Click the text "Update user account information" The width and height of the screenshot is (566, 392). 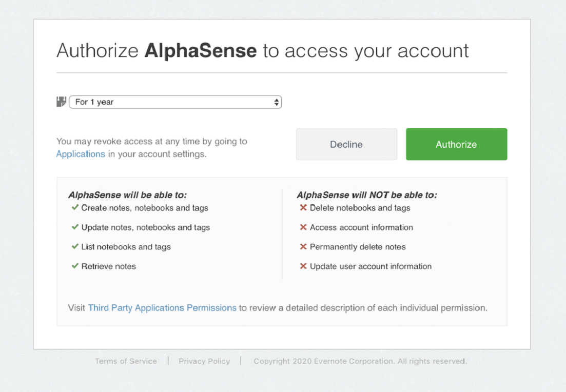click(370, 266)
